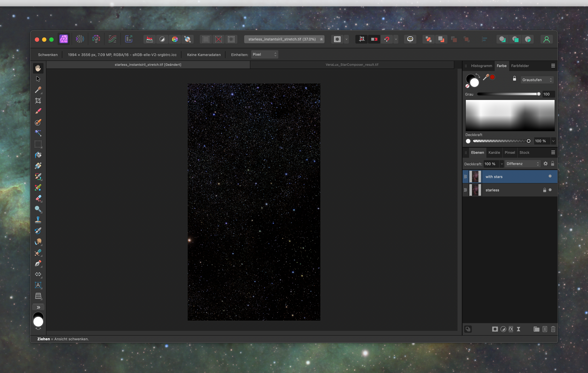Select the Move tool arrow
Screen dimensions: 588x373
coord(38,79)
